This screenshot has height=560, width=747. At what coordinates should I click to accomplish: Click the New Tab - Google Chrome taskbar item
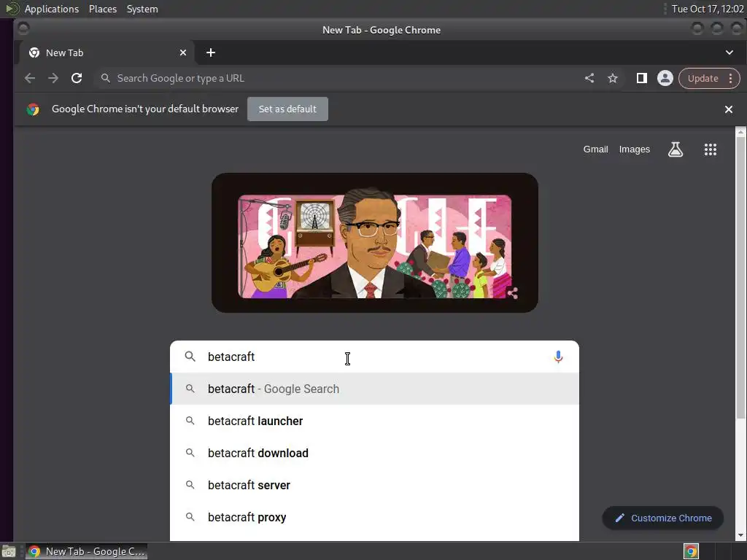click(86, 551)
